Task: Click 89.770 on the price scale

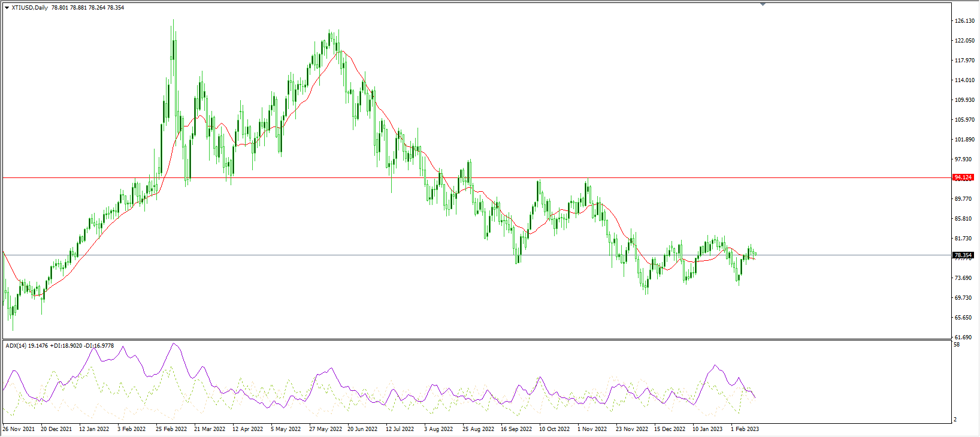Action: [x=964, y=199]
